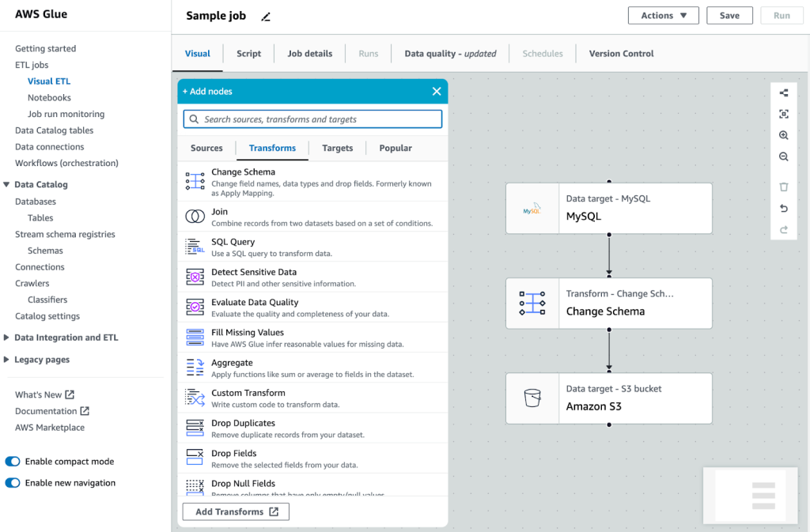The image size is (810, 532).
Task: Click the delete trash icon in canvas toolbar
Action: [784, 187]
